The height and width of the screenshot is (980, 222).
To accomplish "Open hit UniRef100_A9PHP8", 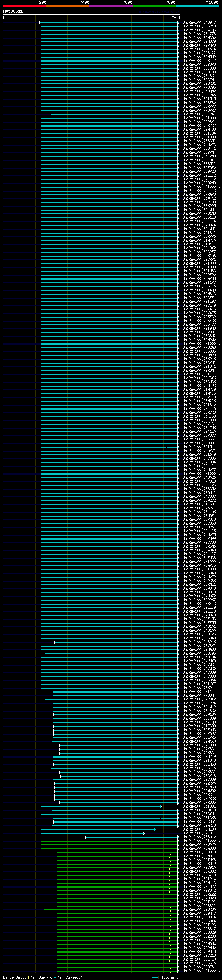I will 199,45.
